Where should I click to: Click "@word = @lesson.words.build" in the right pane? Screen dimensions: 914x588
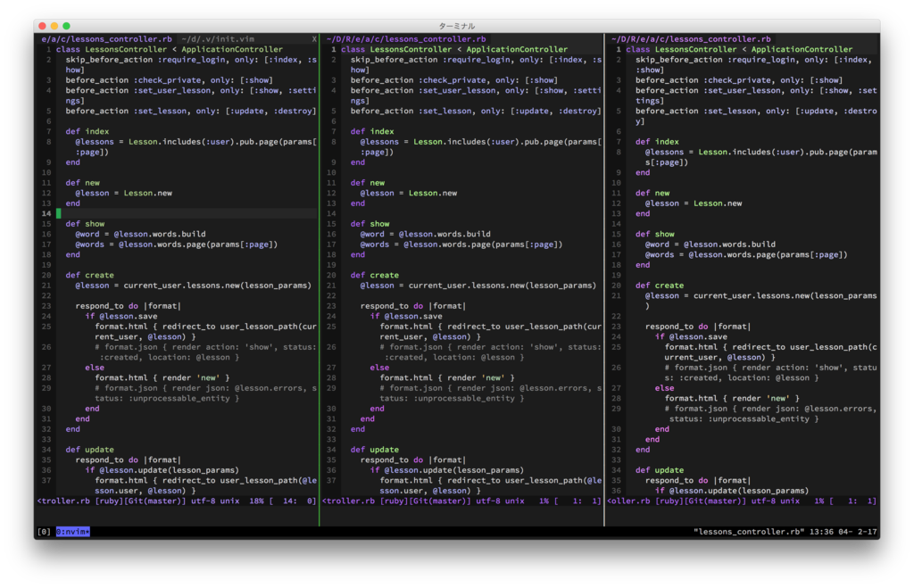pos(710,244)
